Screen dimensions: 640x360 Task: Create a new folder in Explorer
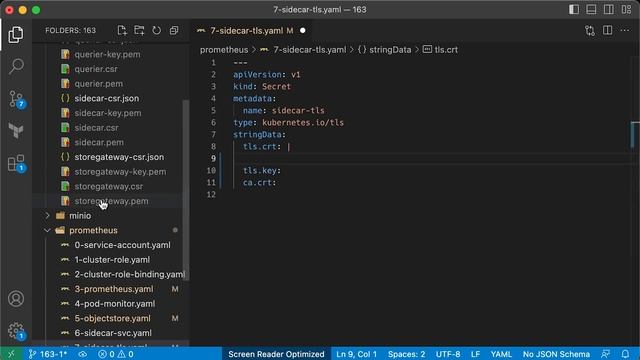139,30
